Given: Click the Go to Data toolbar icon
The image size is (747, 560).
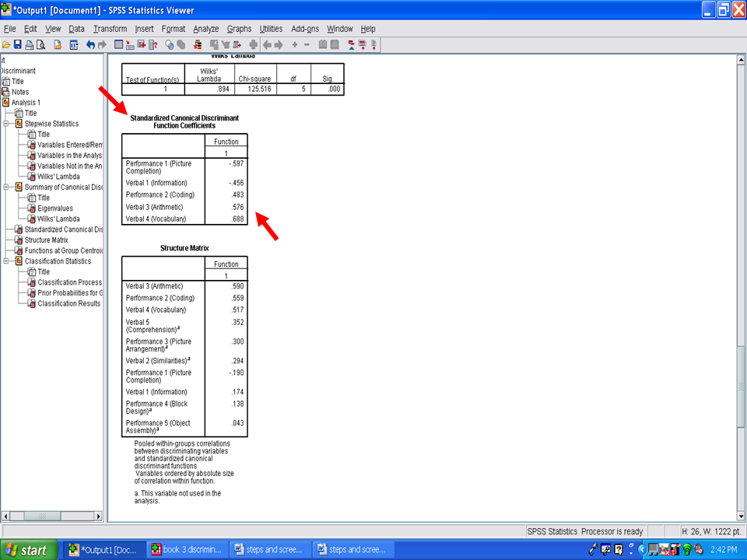Looking at the screenshot, I should click(x=119, y=45).
